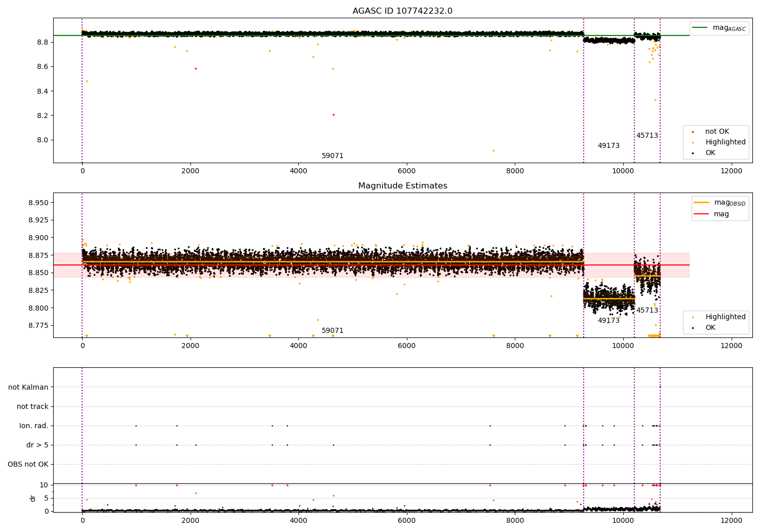Click the 8.950 tick label in middle plot
760x532 pixels.
tap(39, 203)
